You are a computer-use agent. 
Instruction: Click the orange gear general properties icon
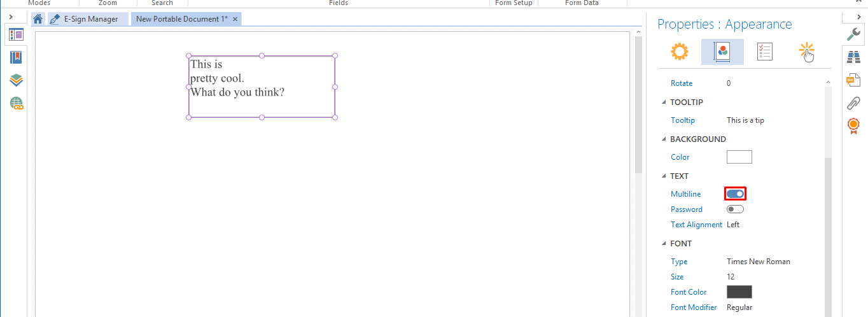[x=679, y=52]
